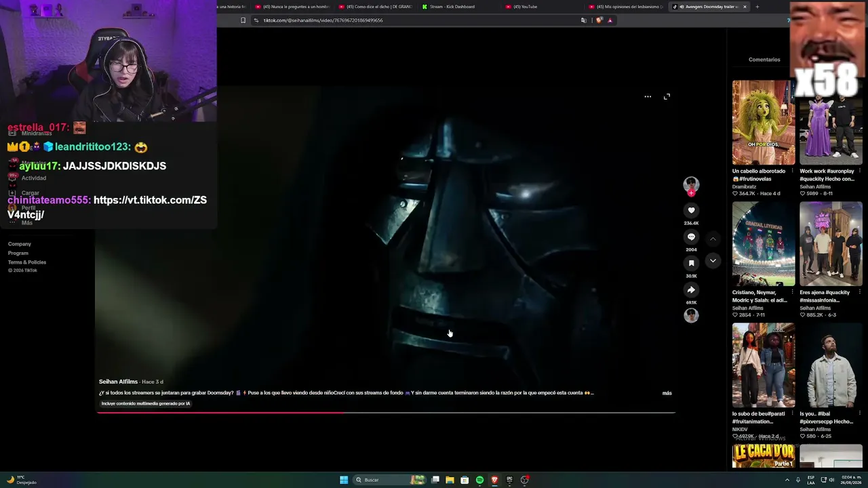868x488 pixels.
Task: Open the taskbar clock and date
Action: 852,480
